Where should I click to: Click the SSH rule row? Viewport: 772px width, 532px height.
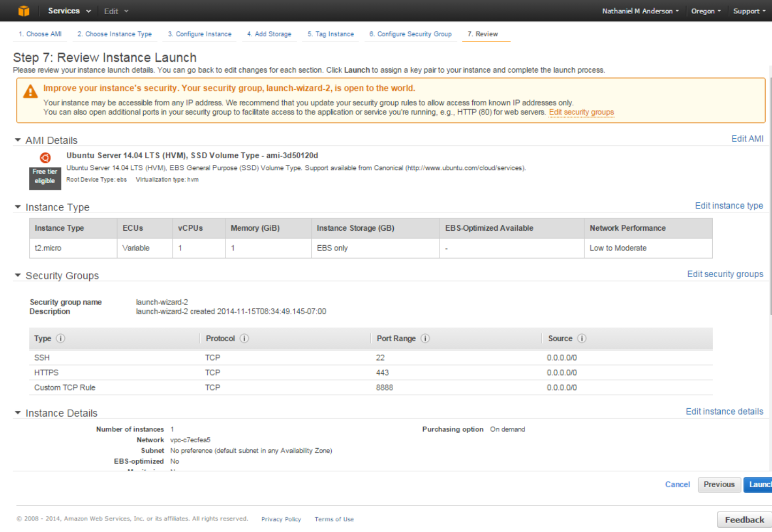coord(371,357)
